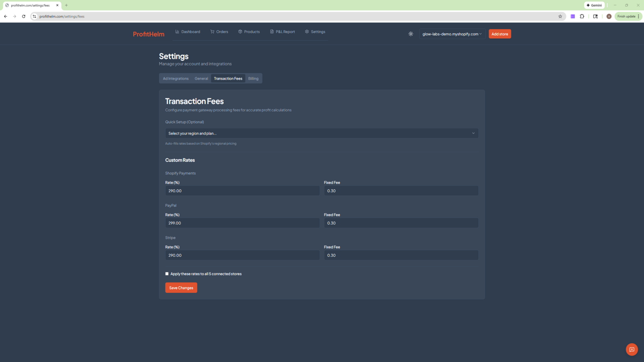The height and width of the screenshot is (362, 644).
Task: Click the PayPal Rate (%) field
Action: (242, 223)
